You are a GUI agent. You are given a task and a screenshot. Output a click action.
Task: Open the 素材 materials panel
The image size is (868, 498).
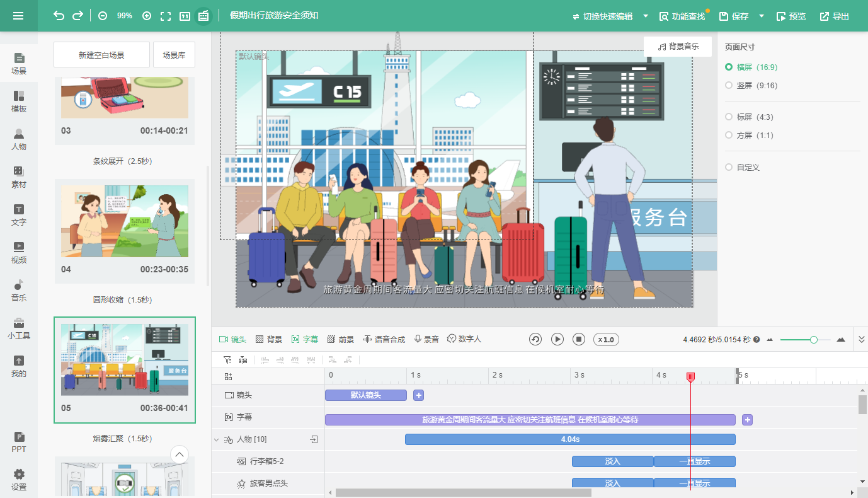pyautogui.click(x=19, y=177)
